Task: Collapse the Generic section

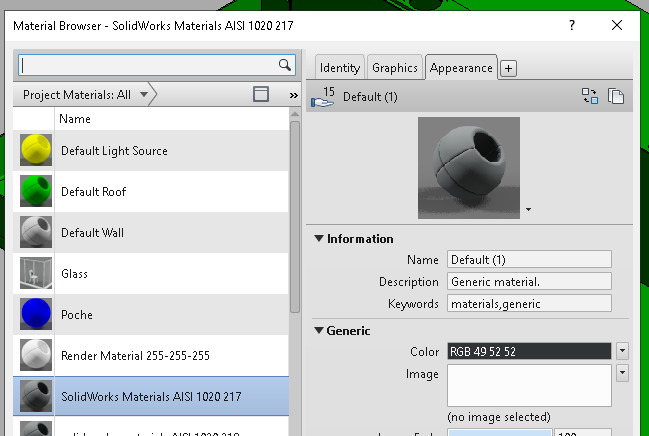Action: click(319, 330)
